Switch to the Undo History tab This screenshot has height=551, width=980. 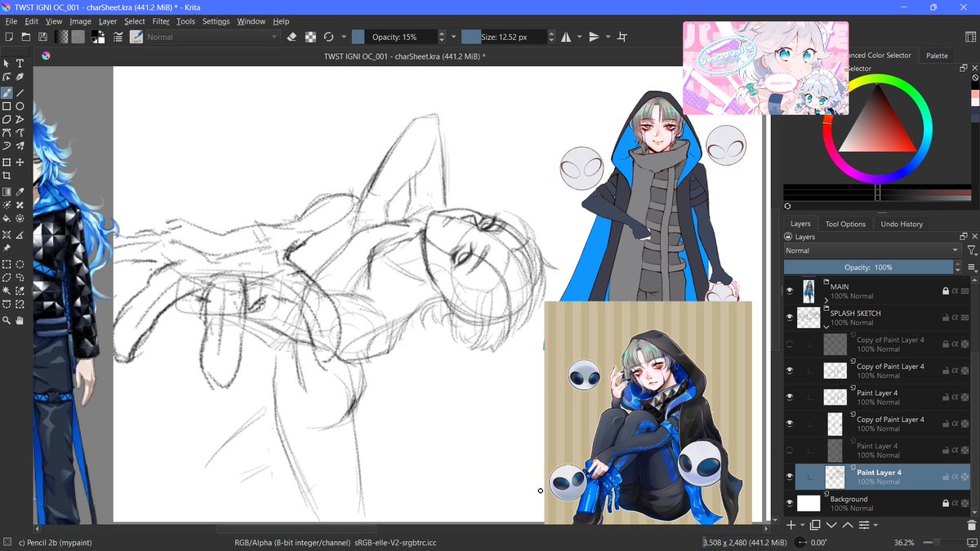coord(902,224)
